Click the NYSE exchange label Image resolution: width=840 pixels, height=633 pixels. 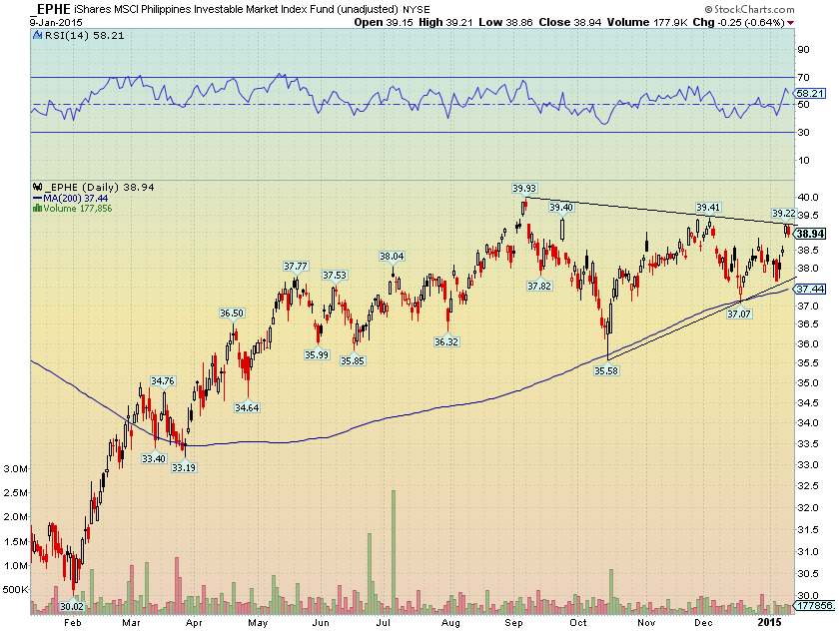417,9
